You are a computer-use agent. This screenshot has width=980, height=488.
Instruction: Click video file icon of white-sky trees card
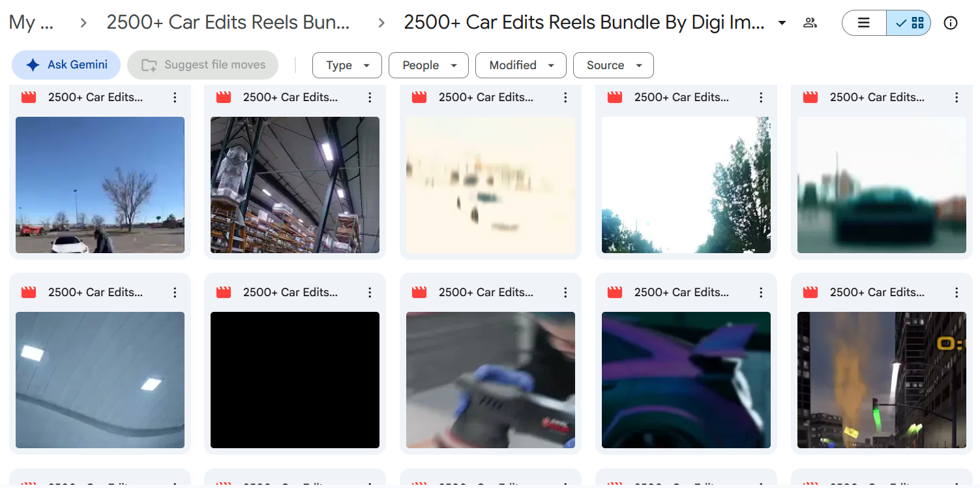tap(615, 97)
